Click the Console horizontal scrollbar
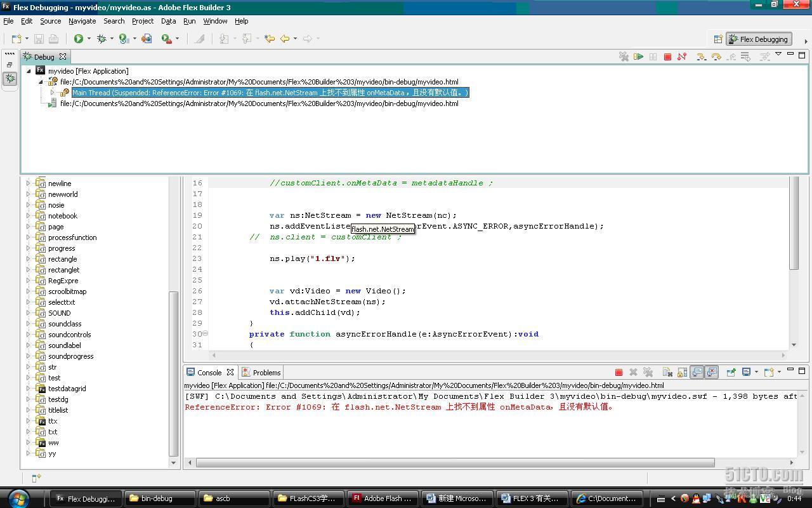 455,462
